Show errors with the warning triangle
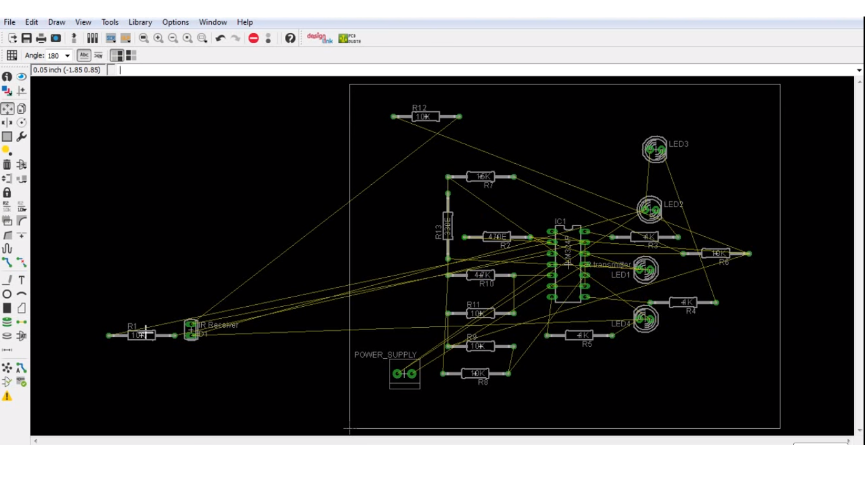 pyautogui.click(x=7, y=396)
